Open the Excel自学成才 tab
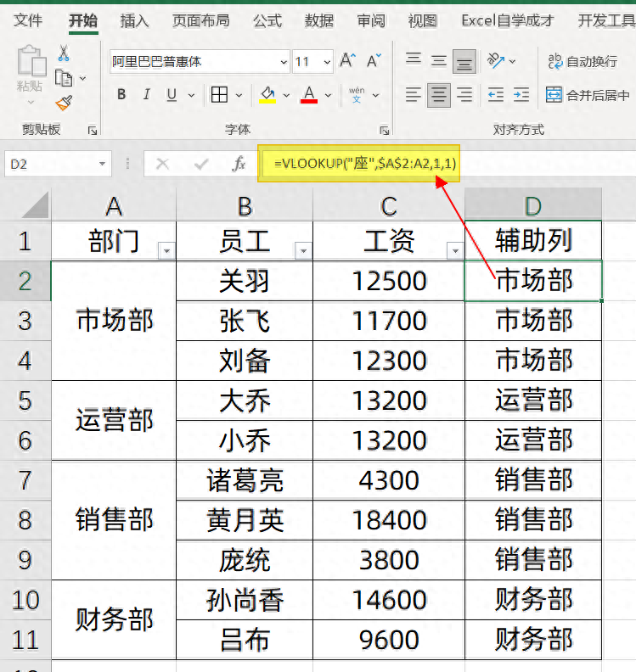636x672 pixels. pyautogui.click(x=507, y=20)
